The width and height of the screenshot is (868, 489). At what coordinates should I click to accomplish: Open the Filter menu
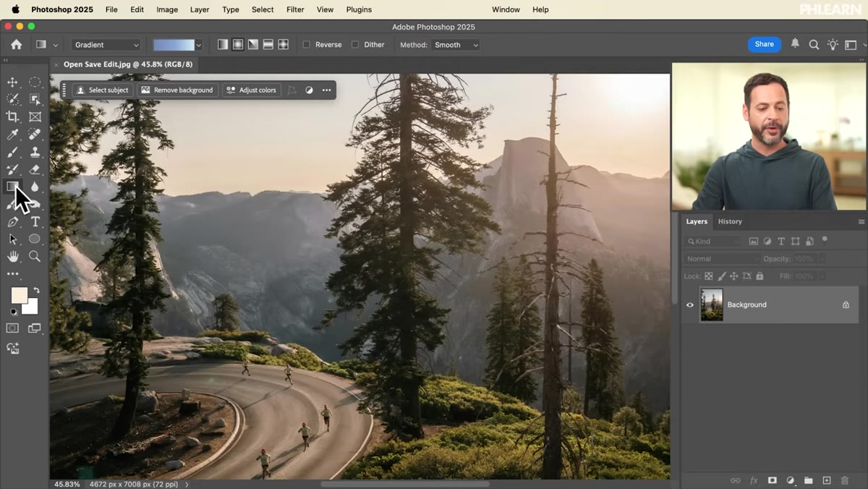pos(295,9)
